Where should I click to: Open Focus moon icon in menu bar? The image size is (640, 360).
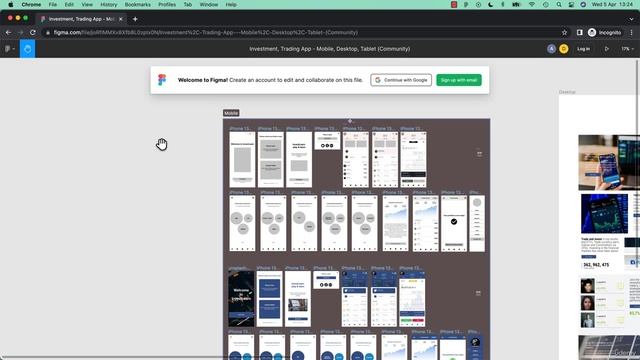[491, 4]
